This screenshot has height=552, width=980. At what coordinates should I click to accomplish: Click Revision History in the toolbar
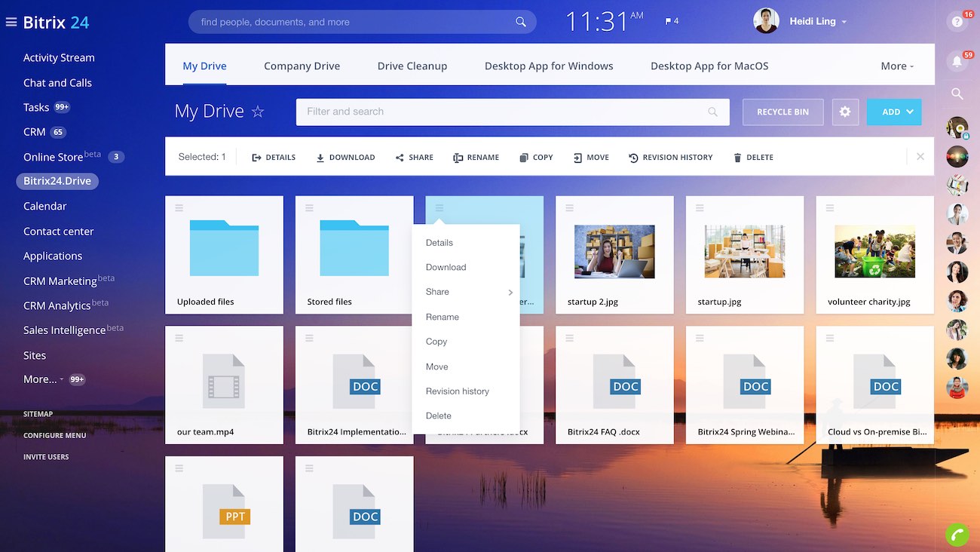pyautogui.click(x=670, y=158)
